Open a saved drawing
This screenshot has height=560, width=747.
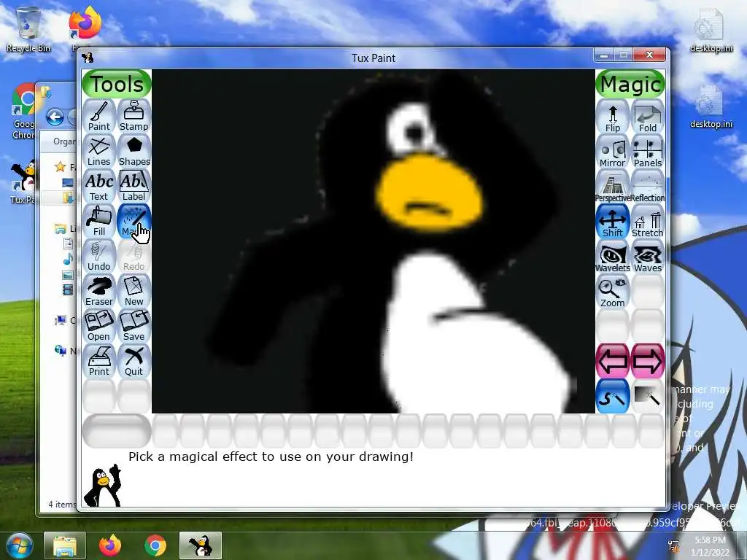(x=99, y=326)
